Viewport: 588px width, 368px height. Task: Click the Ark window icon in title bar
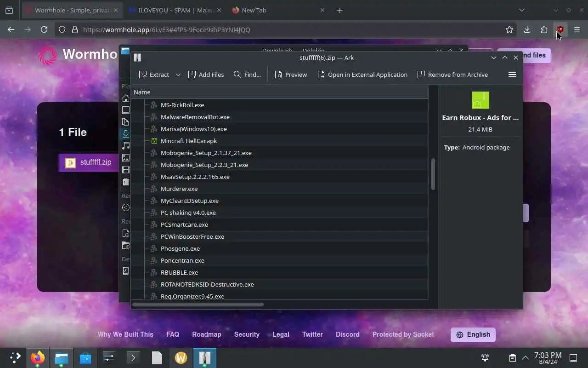pos(137,57)
